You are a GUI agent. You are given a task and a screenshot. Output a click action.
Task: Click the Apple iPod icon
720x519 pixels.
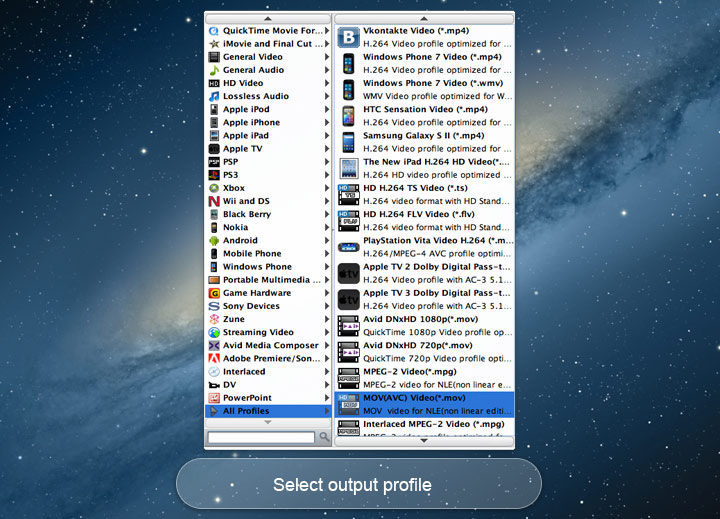pyautogui.click(x=214, y=109)
